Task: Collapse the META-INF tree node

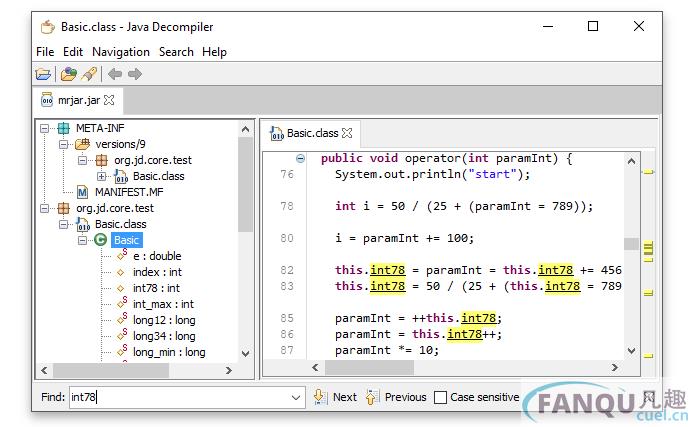Action: pyautogui.click(x=44, y=128)
